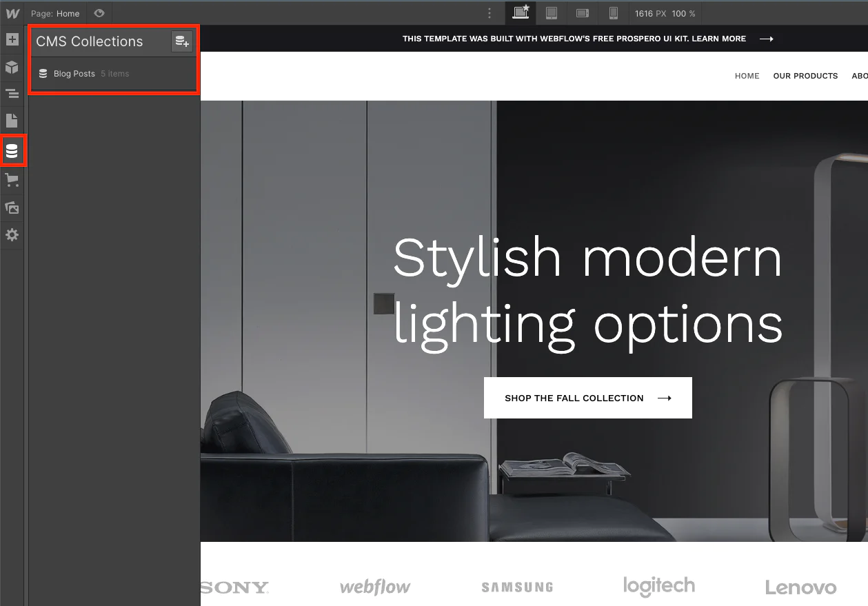Image resolution: width=868 pixels, height=606 pixels.
Task: Open the Pages panel
Action: point(12,121)
